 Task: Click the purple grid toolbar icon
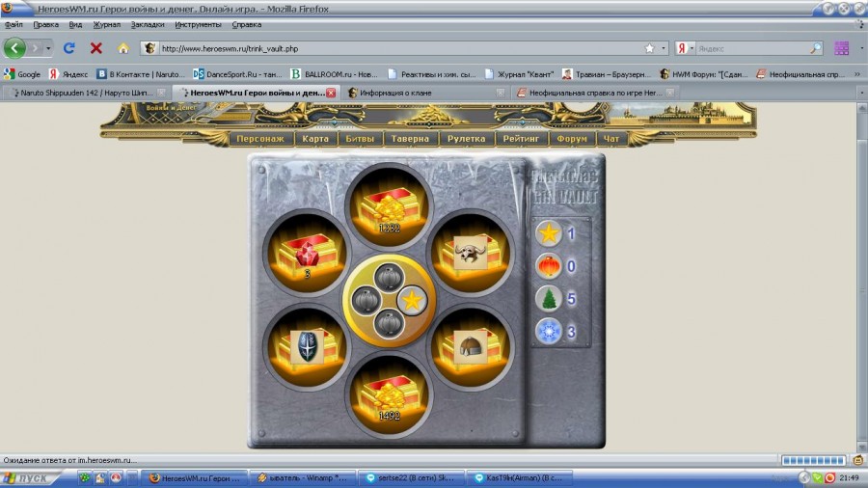pos(841,48)
